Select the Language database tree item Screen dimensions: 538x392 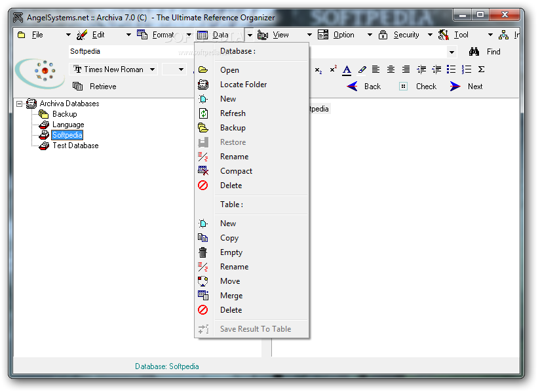[68, 125]
